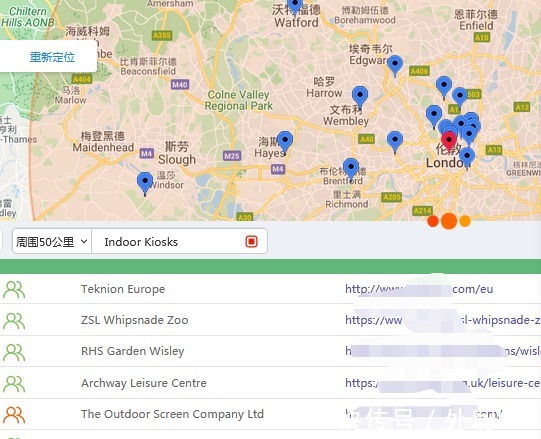Select The Outdoor Screen Company Ltd name

172,414
